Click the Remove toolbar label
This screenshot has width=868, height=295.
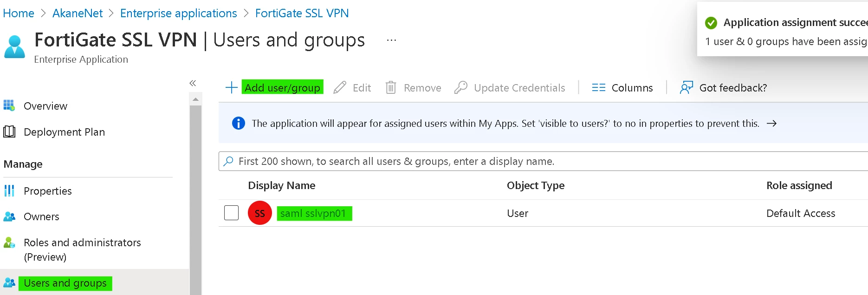coord(422,88)
